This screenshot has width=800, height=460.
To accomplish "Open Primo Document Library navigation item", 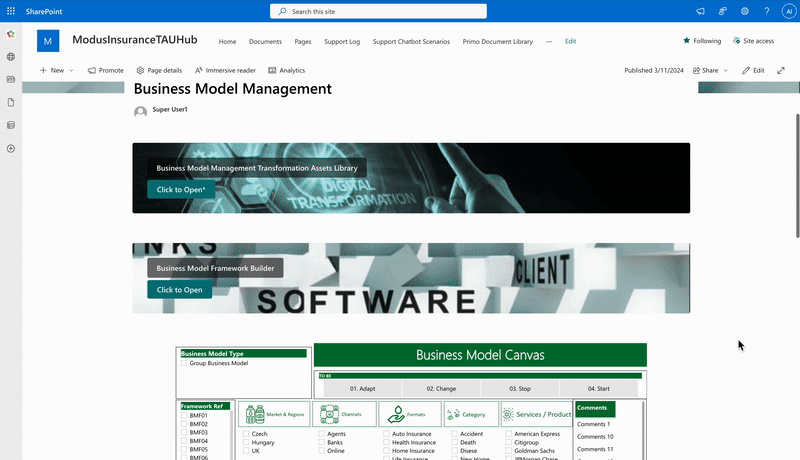I will pyautogui.click(x=497, y=42).
